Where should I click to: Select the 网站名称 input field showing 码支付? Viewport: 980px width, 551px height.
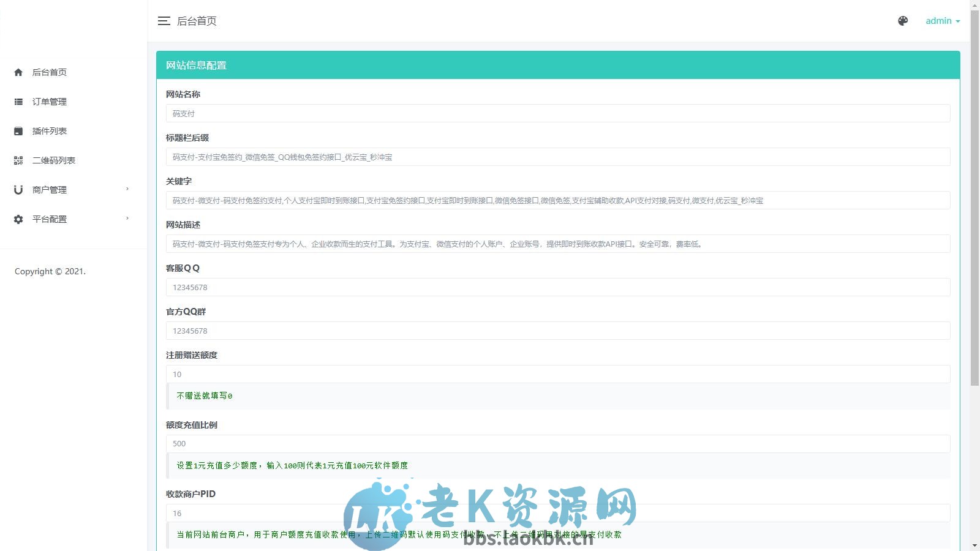[x=558, y=113]
